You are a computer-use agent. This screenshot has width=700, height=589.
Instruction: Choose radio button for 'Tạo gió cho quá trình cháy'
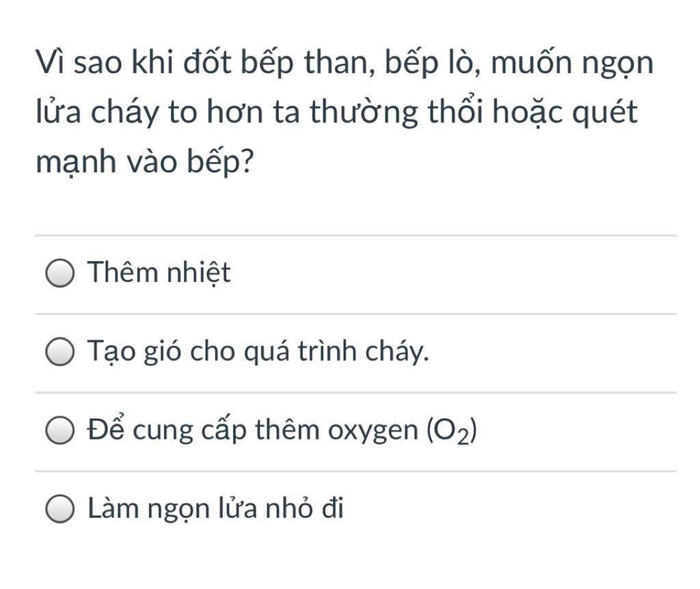(x=60, y=352)
